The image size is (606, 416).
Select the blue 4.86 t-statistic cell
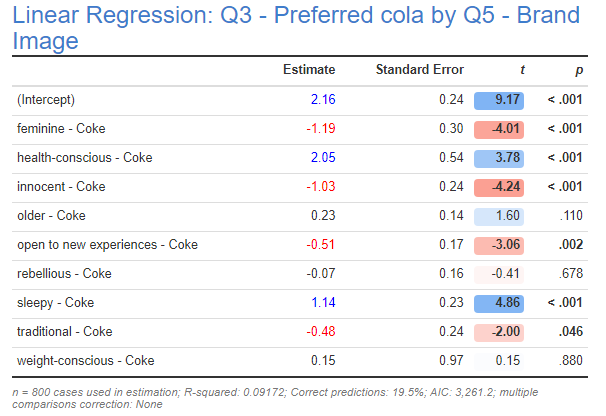click(506, 303)
